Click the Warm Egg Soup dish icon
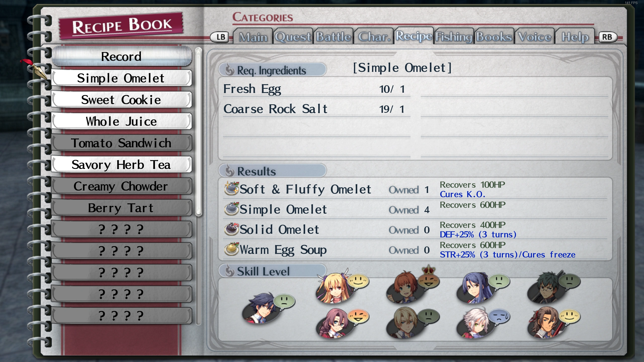The height and width of the screenshot is (362, 644). pos(231,249)
